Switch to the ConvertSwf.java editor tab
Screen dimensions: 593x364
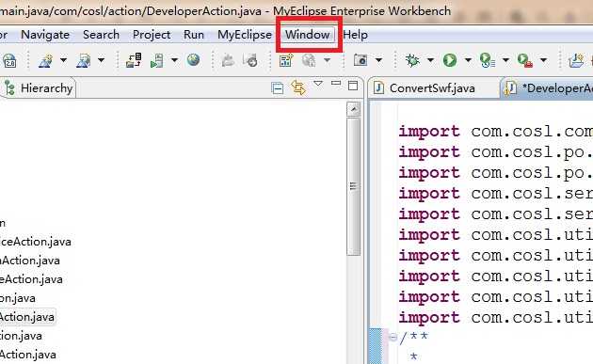pyautogui.click(x=432, y=88)
